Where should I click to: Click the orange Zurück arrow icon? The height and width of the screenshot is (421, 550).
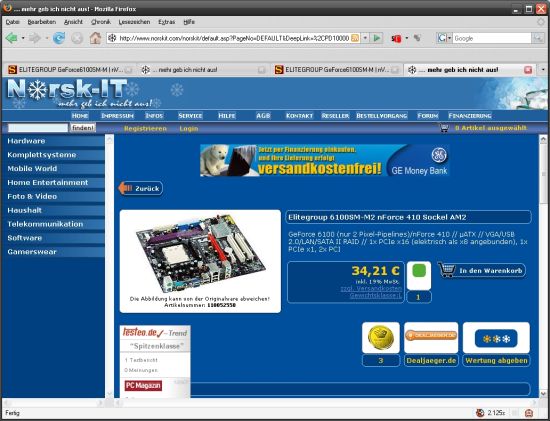[125, 188]
